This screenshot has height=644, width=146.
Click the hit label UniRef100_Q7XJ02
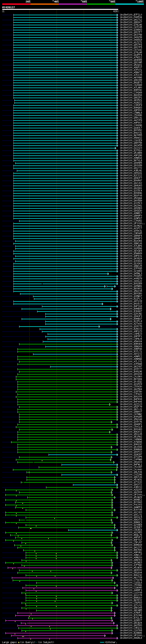coord(131,605)
